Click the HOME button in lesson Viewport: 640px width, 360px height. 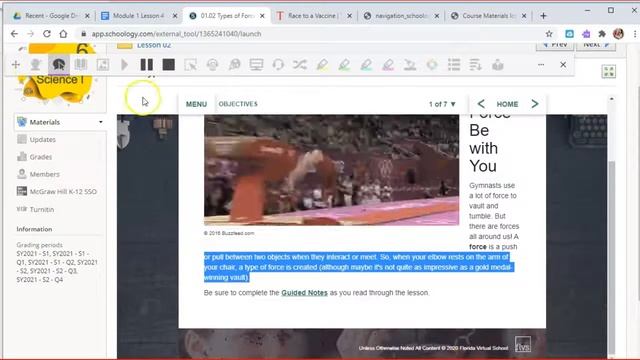[x=507, y=104]
